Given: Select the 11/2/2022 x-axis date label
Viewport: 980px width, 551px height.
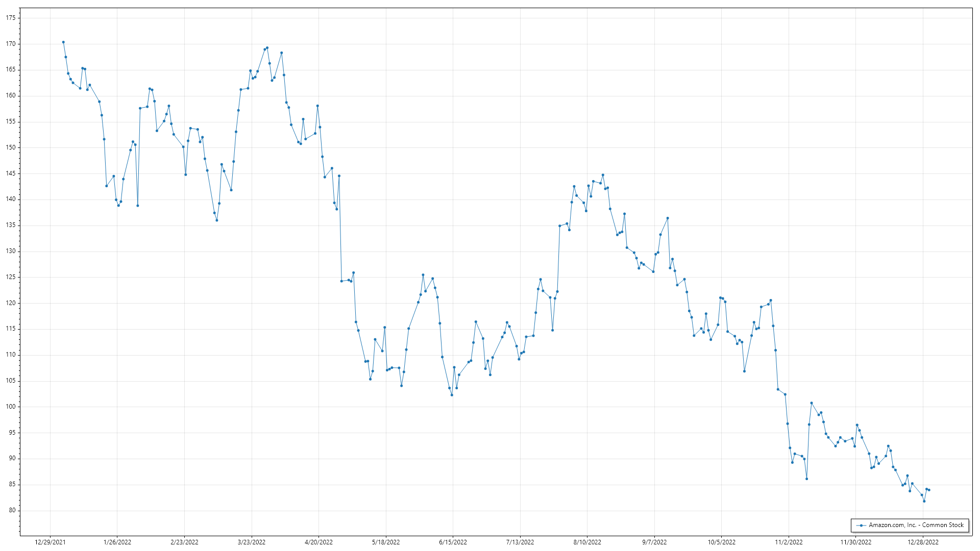Looking at the screenshot, I should pos(789,542).
